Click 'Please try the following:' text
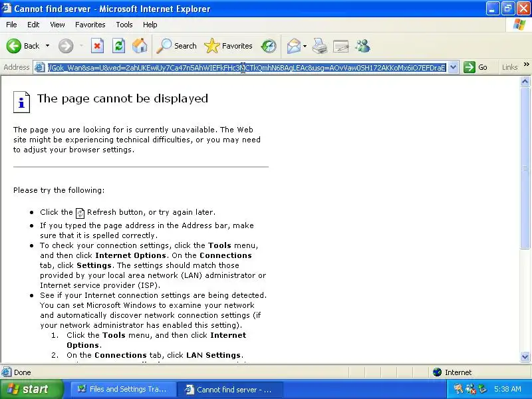The height and width of the screenshot is (399, 532). [x=59, y=190]
